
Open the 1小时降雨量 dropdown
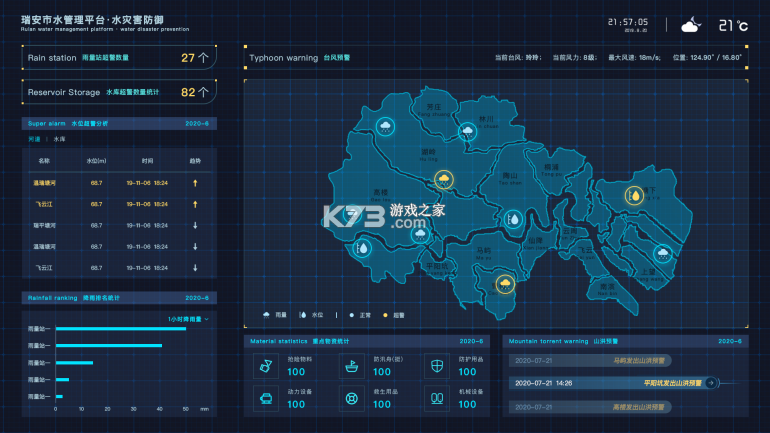pos(188,319)
